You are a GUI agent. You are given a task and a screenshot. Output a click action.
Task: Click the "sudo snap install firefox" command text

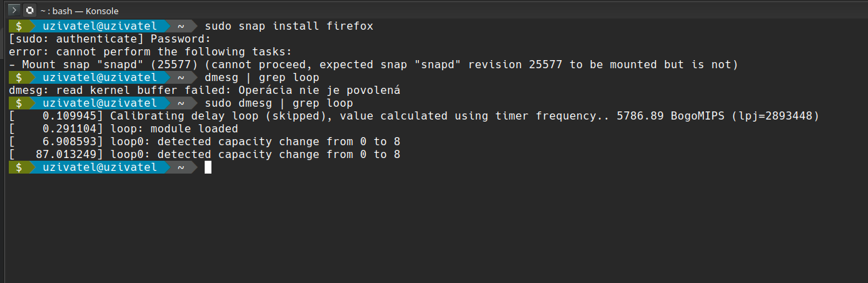288,26
